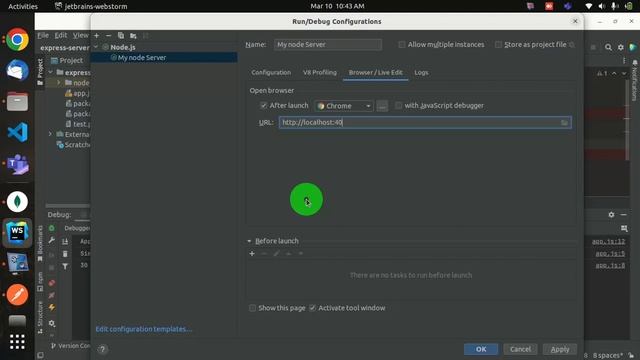Open the clock and calendar in top bar
This screenshot has width=640, height=360.
[337, 6]
